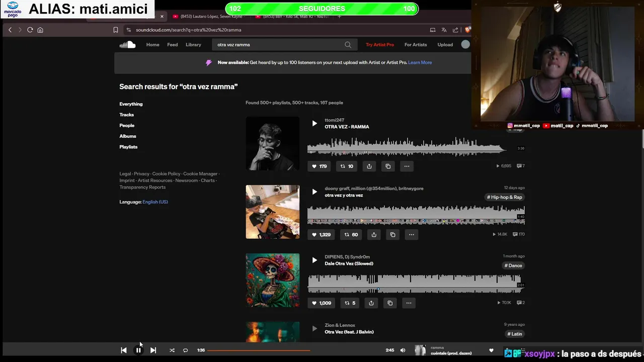
Task: Repost Dale Otra Vez showing 5 reposts
Action: pyautogui.click(x=350, y=303)
